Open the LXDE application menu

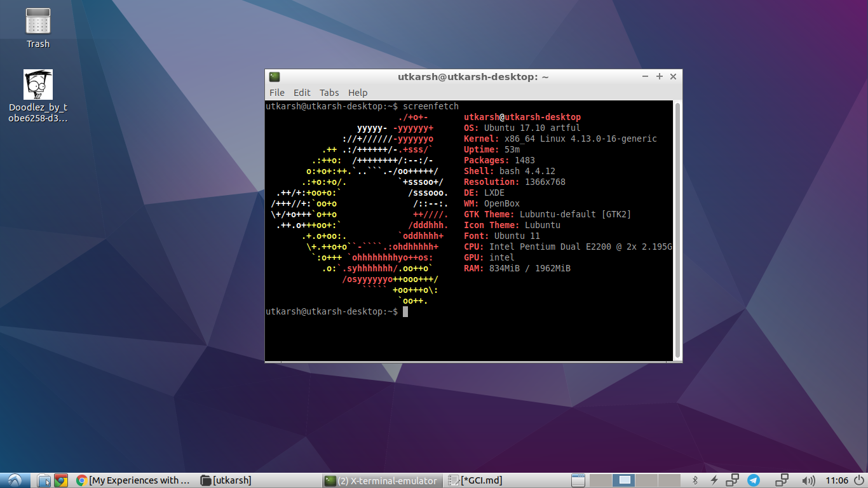(x=14, y=480)
